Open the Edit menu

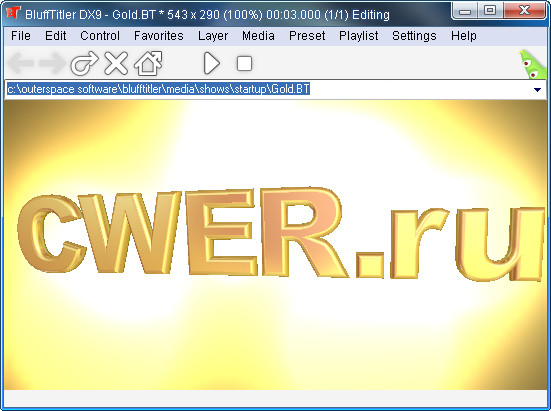pos(56,36)
